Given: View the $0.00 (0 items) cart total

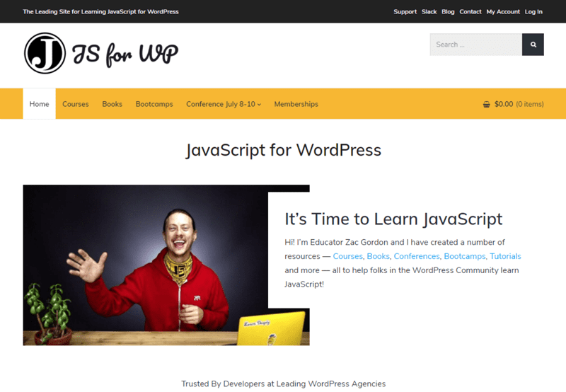Looking at the screenshot, I should (x=519, y=104).
